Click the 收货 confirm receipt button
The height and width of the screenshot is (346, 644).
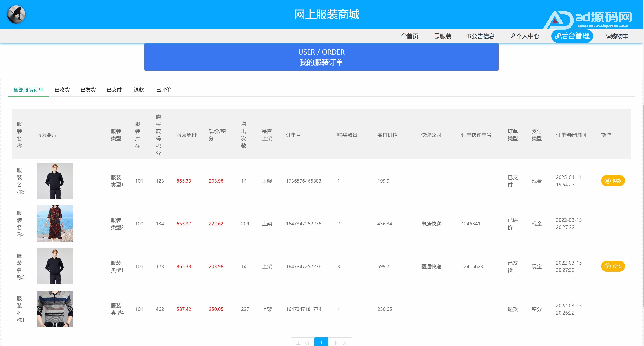click(613, 266)
